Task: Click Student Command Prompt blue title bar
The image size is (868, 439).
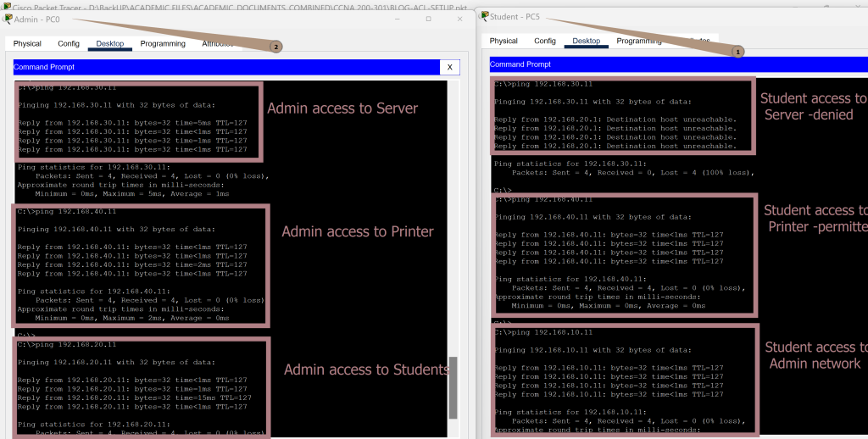Action: [x=678, y=64]
